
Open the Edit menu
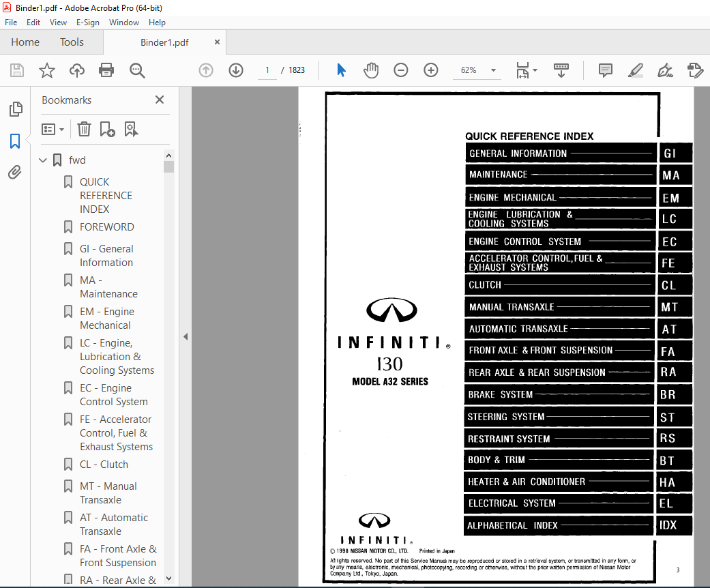tap(33, 23)
